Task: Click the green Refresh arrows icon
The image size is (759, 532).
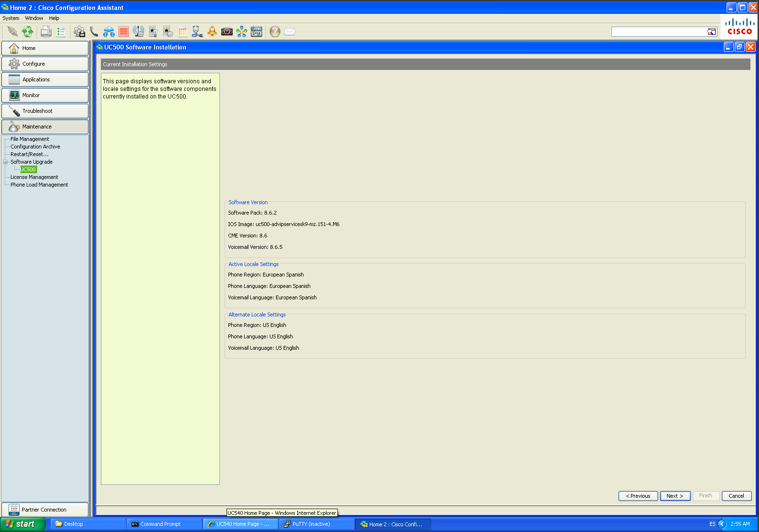Action: (28, 31)
